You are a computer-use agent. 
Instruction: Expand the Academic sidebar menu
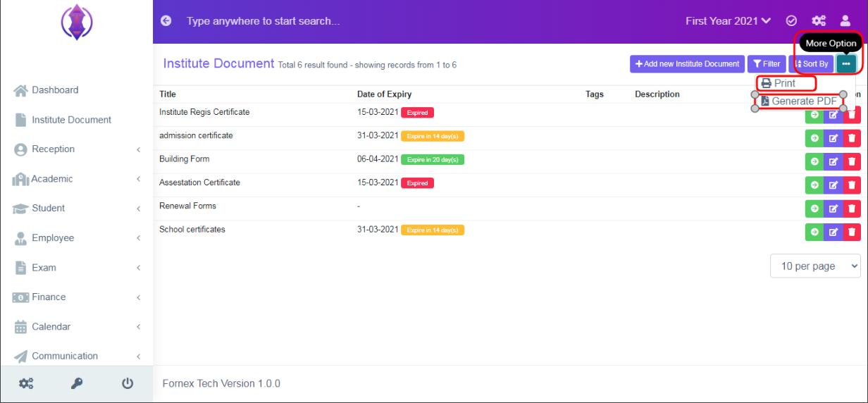[x=76, y=179]
